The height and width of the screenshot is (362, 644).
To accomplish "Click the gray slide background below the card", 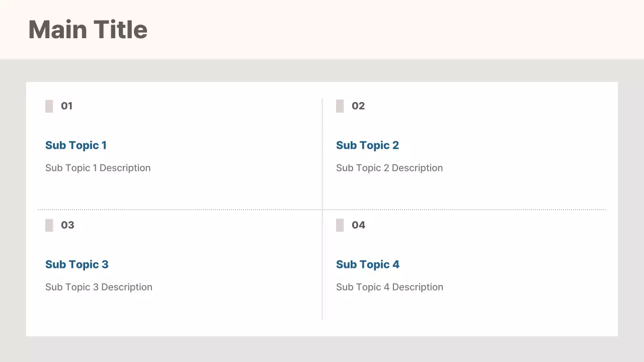I will coord(322,349).
